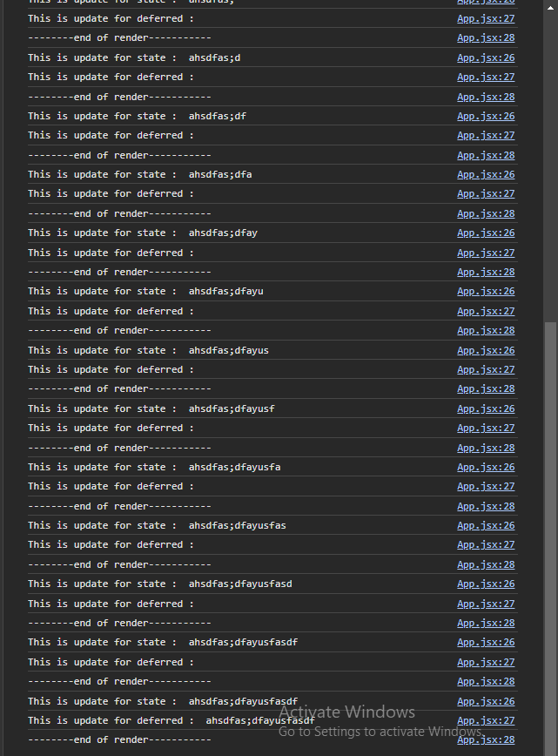This screenshot has height=756, width=558.
Task: Click the last "end of render" log line
Action: (119, 739)
